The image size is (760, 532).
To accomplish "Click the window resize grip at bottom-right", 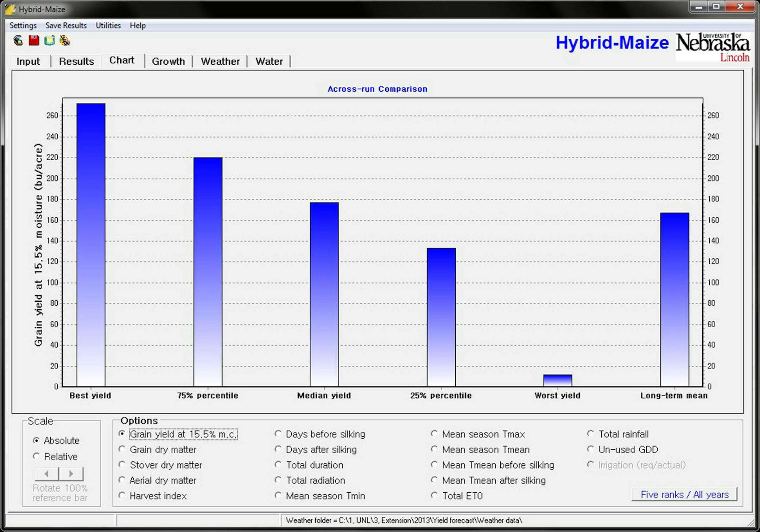I will coord(752,523).
